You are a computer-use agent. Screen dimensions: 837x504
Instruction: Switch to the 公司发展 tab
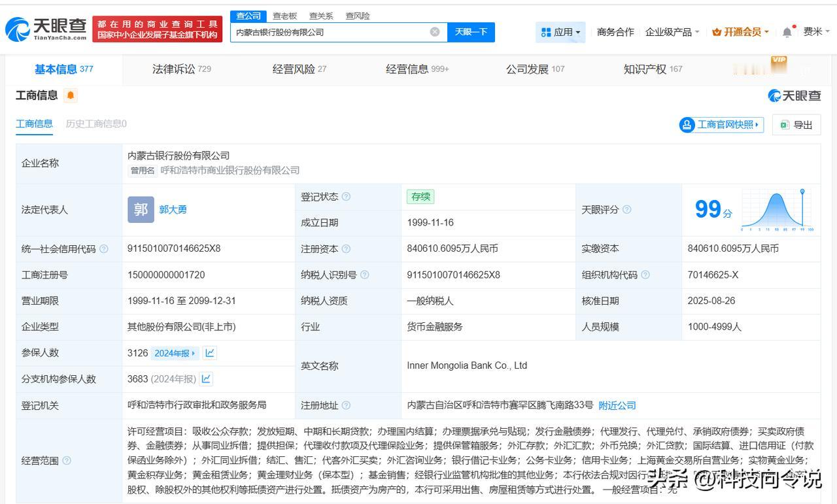click(535, 69)
